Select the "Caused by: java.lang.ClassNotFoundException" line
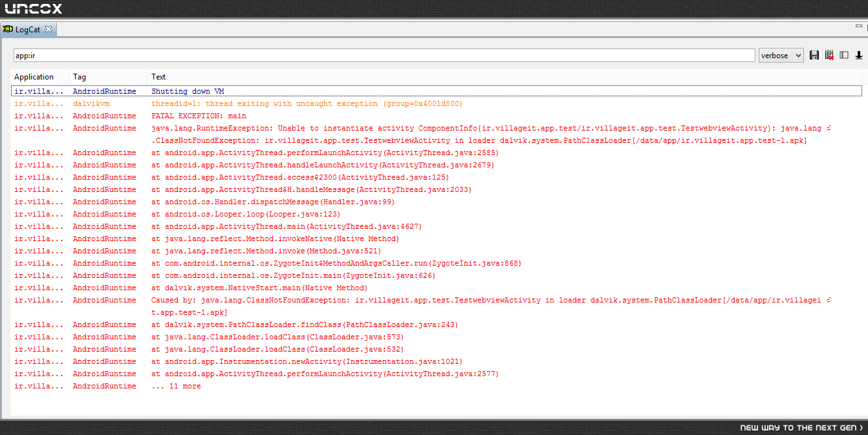The height and width of the screenshot is (435, 868). pos(437,306)
